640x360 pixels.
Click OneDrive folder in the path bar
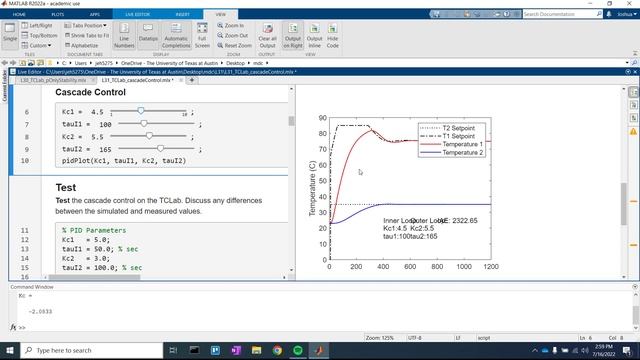tap(169, 63)
